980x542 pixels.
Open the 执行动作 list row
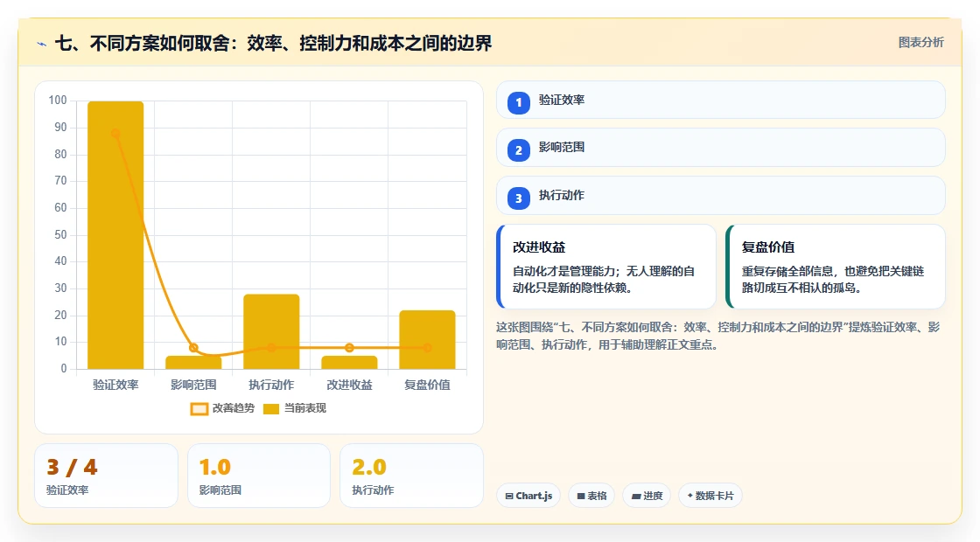tap(721, 196)
